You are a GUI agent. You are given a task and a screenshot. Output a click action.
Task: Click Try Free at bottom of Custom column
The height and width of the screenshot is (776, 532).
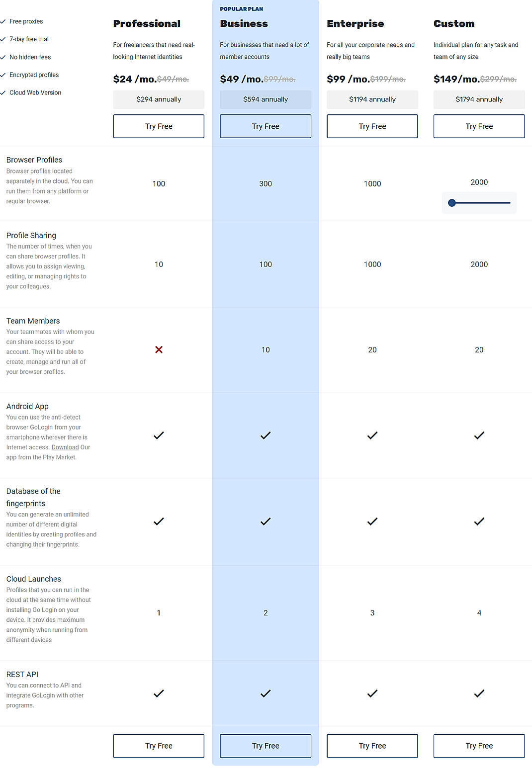pos(479,746)
